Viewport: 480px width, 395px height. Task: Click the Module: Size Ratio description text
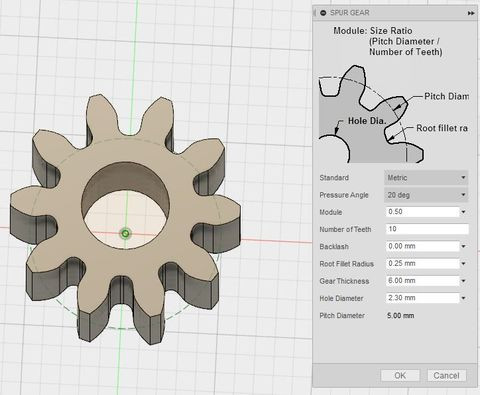[388, 41]
